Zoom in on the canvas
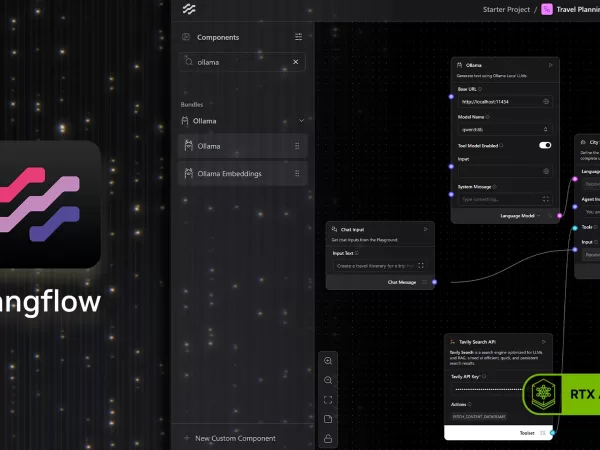Screen dimensions: 600x450 pos(328,360)
